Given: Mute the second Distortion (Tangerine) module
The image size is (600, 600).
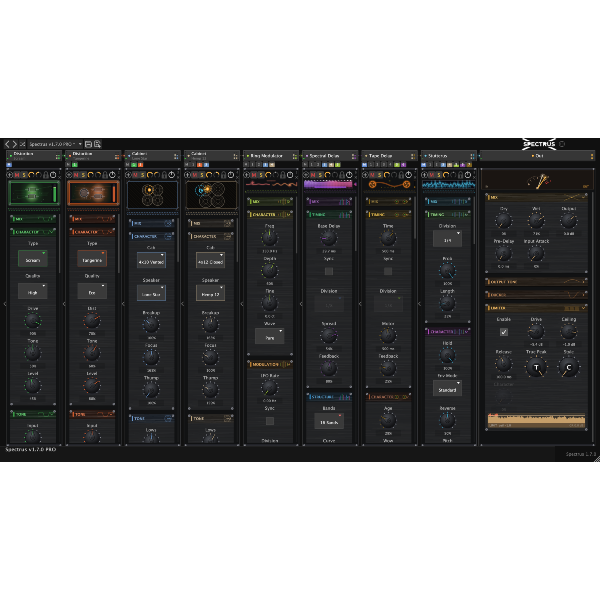Looking at the screenshot, I should point(76,175).
